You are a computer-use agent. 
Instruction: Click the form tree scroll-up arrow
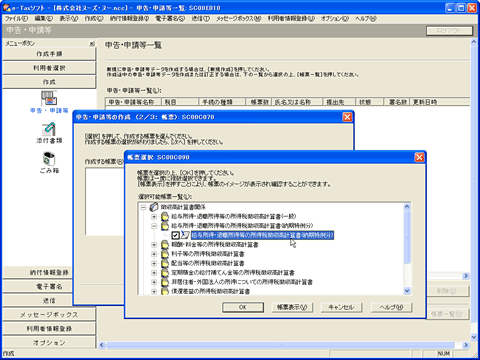[407, 207]
